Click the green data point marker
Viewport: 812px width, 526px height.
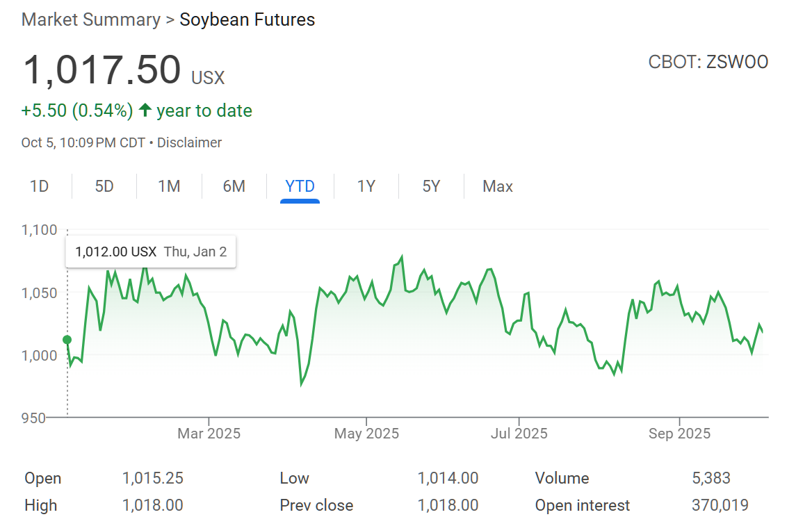pyautogui.click(x=67, y=340)
